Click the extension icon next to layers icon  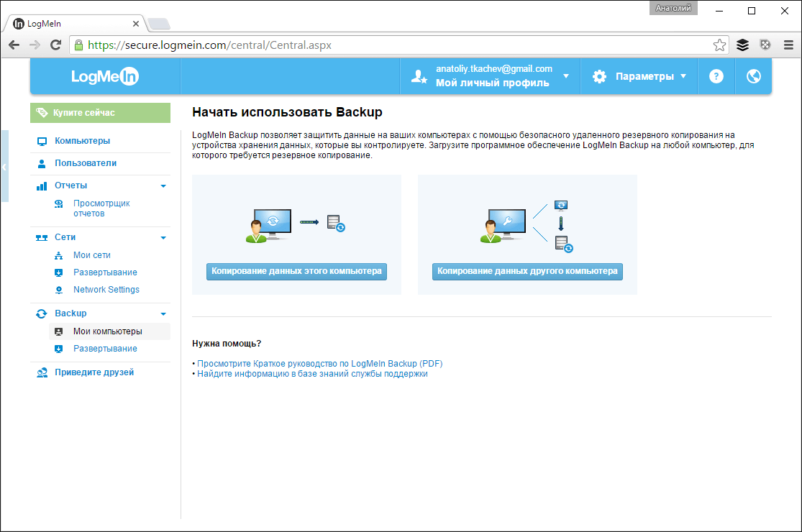click(765, 45)
